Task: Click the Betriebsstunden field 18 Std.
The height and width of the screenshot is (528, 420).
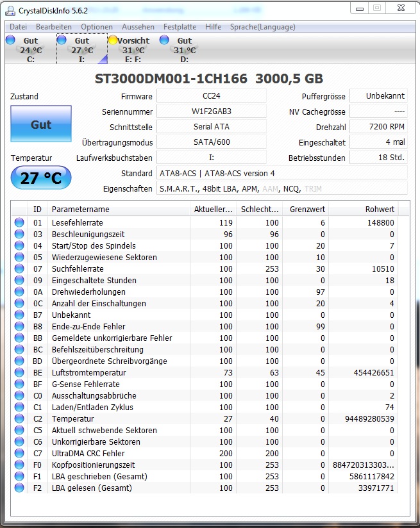Action: [378, 157]
